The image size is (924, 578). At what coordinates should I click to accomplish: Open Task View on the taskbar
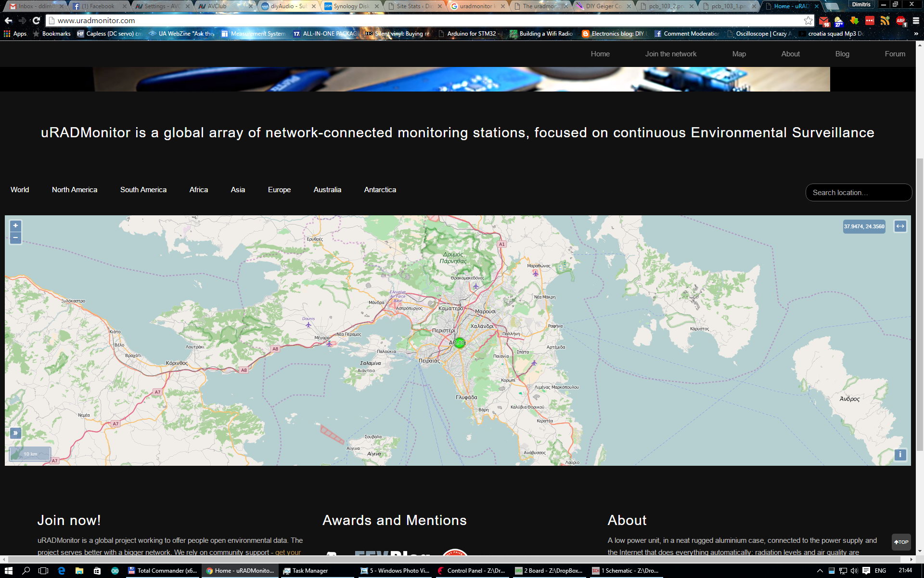[43, 570]
